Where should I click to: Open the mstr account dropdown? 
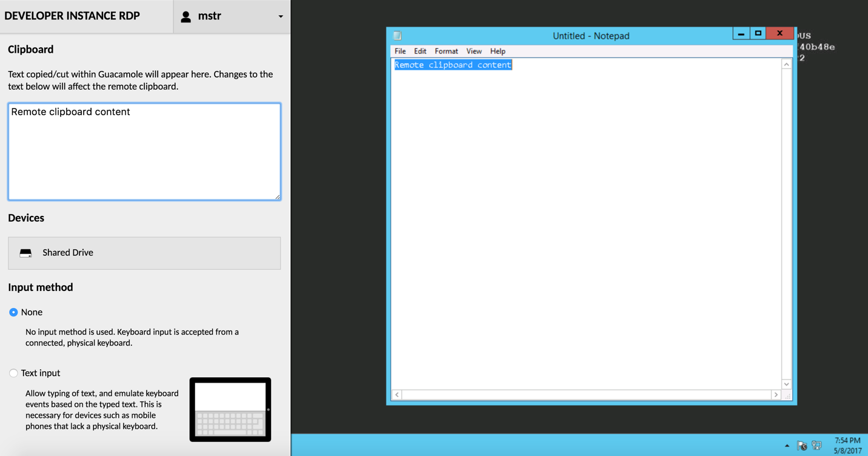280,16
